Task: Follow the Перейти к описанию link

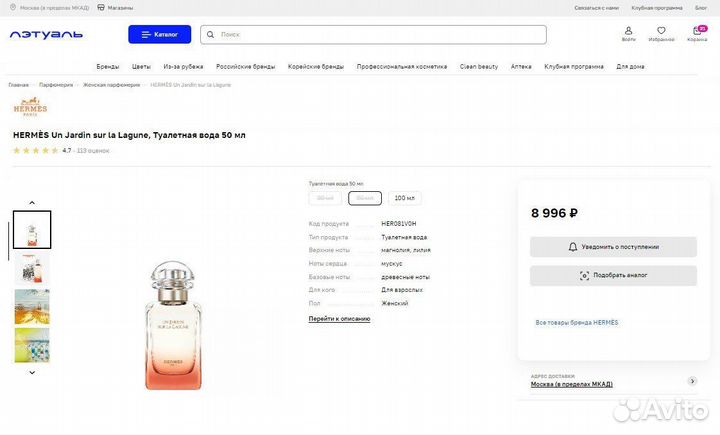Action: pyautogui.click(x=339, y=319)
